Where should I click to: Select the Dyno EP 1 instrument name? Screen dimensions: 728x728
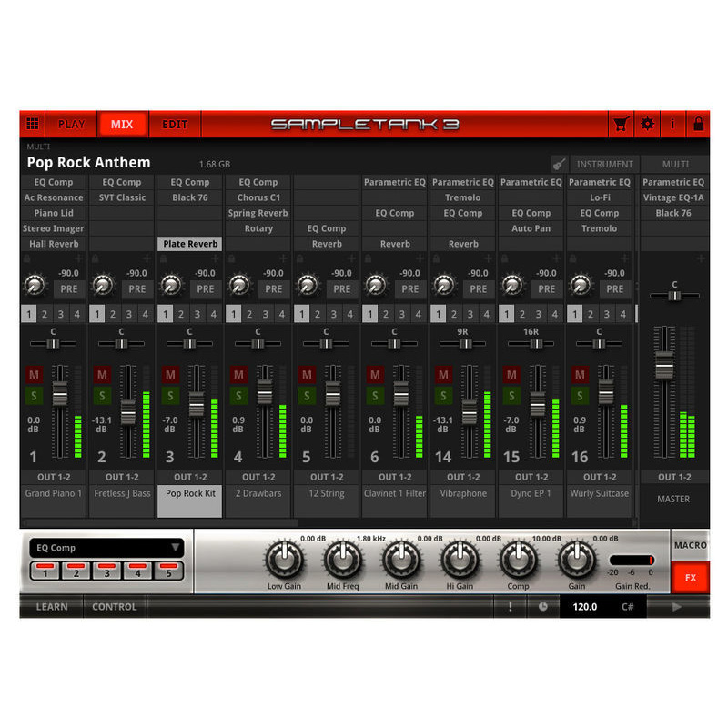[x=531, y=493]
